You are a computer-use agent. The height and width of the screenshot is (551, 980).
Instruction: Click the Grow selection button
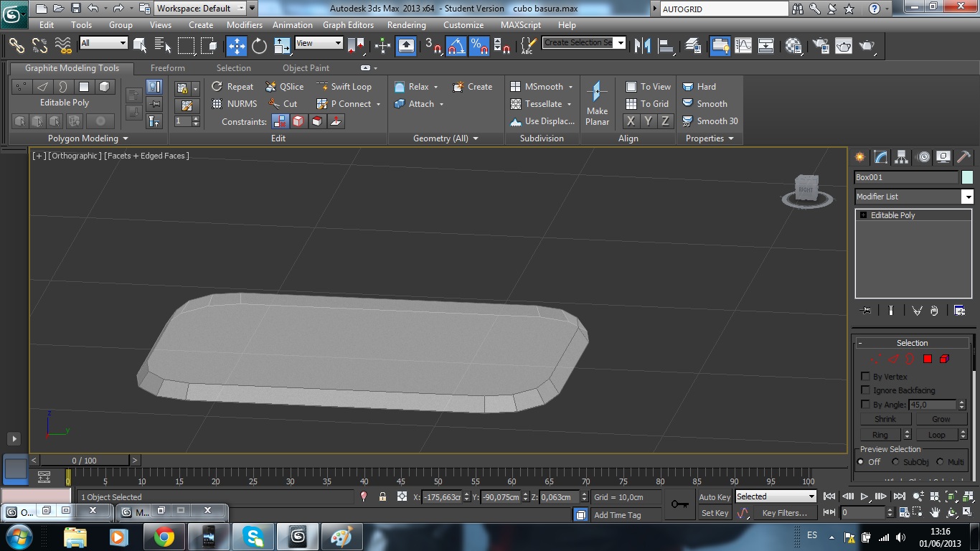tap(941, 419)
